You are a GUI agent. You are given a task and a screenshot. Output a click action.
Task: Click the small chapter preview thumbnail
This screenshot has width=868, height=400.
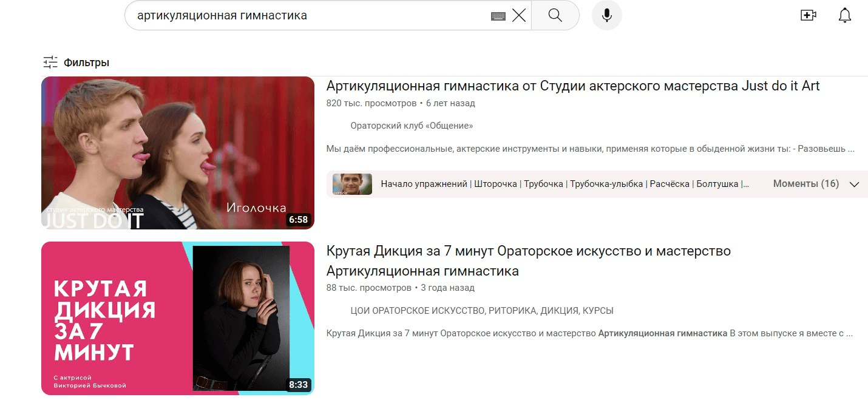click(352, 184)
